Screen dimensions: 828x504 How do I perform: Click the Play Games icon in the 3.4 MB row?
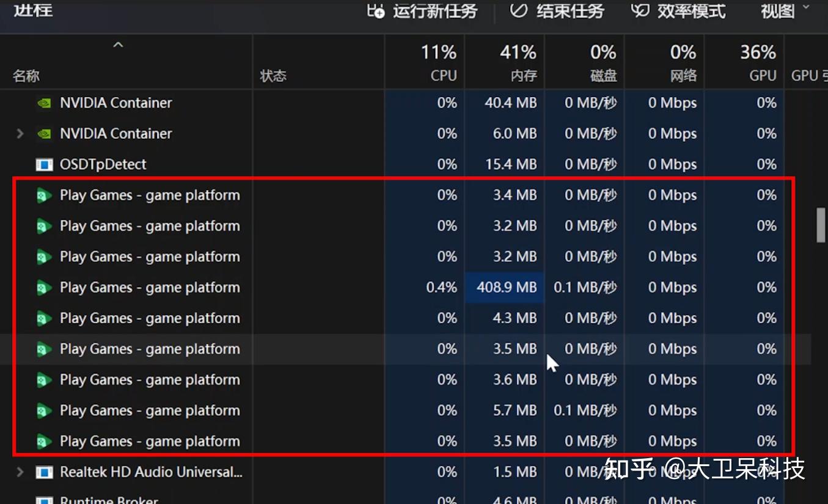[x=44, y=195]
